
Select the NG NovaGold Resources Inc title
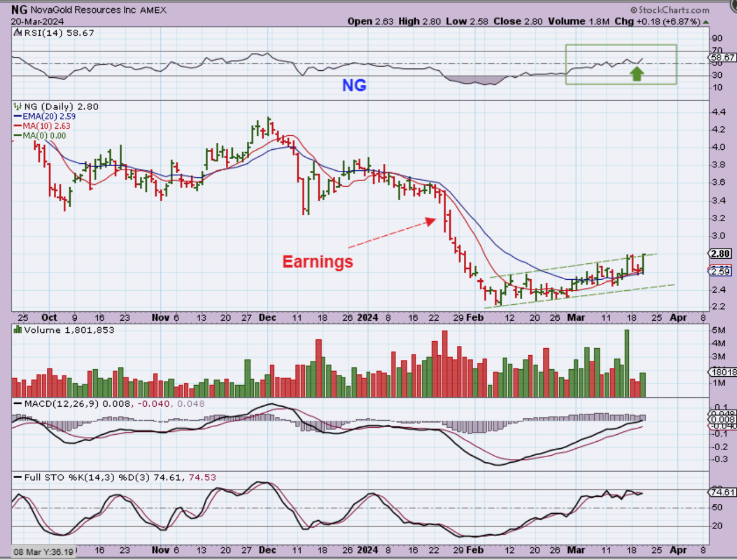coord(74,10)
